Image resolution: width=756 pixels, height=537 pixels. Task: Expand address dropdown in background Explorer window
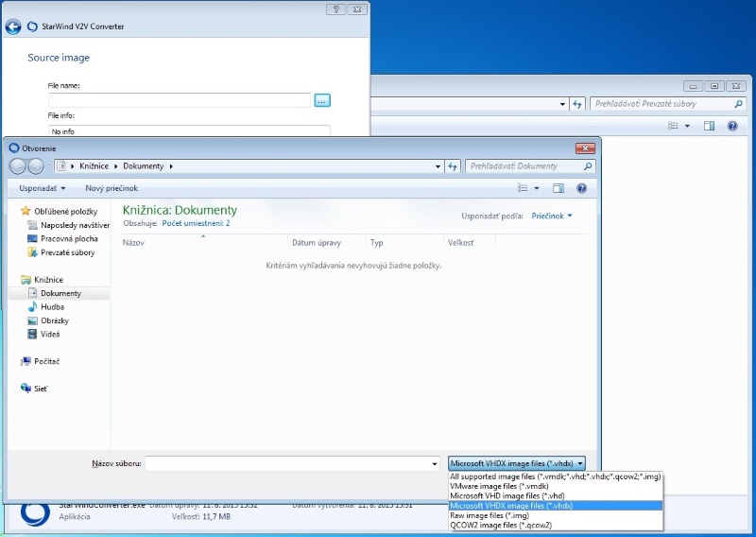(562, 104)
